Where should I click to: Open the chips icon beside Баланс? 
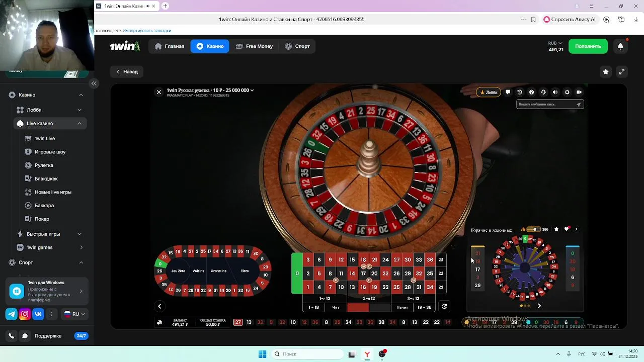point(159,322)
